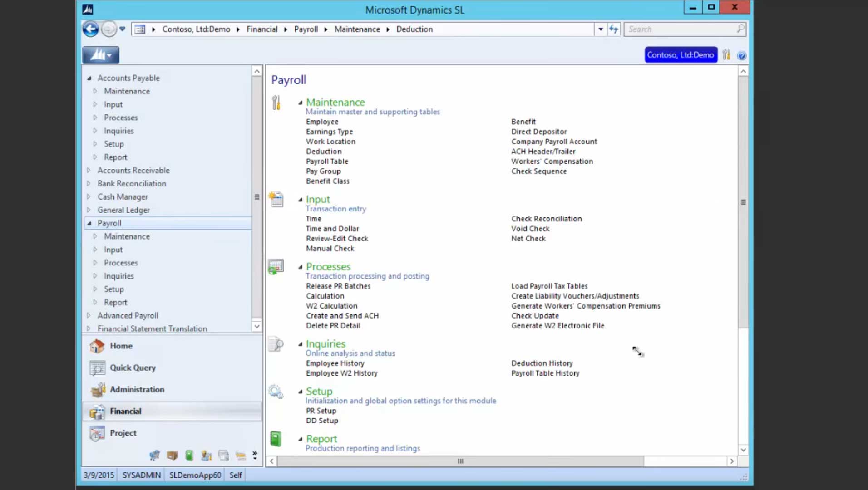The height and width of the screenshot is (490, 868).
Task: Click the Administration pane icon
Action: pyautogui.click(x=97, y=389)
